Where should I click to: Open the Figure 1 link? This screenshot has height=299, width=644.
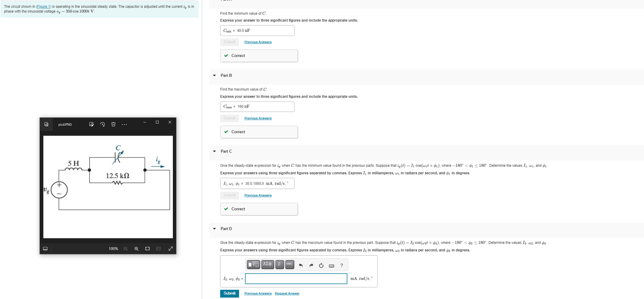pos(44,7)
